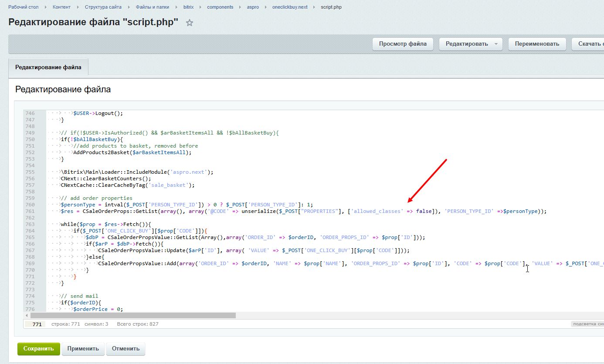Click the arrow after components breadcrumb
This screenshot has width=604, height=364.
(241, 7)
